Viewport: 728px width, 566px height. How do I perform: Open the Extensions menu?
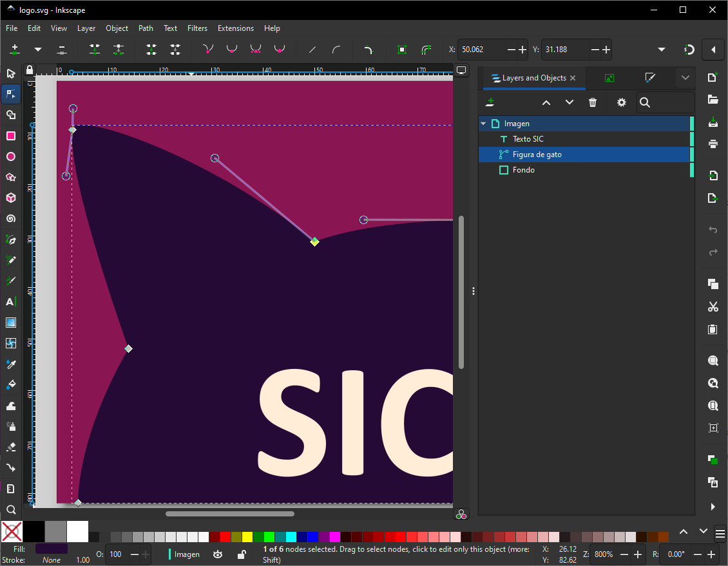pos(235,28)
